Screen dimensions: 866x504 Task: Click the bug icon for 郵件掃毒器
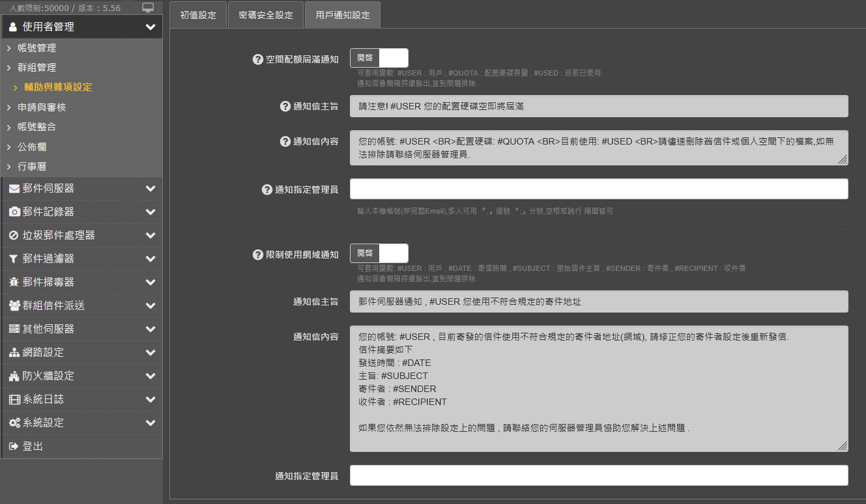pyautogui.click(x=14, y=283)
